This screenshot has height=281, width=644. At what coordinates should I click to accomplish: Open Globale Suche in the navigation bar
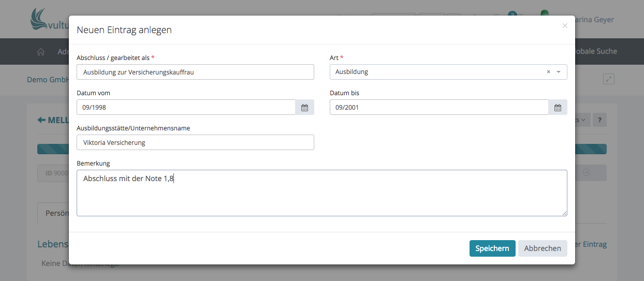pyautogui.click(x=595, y=51)
